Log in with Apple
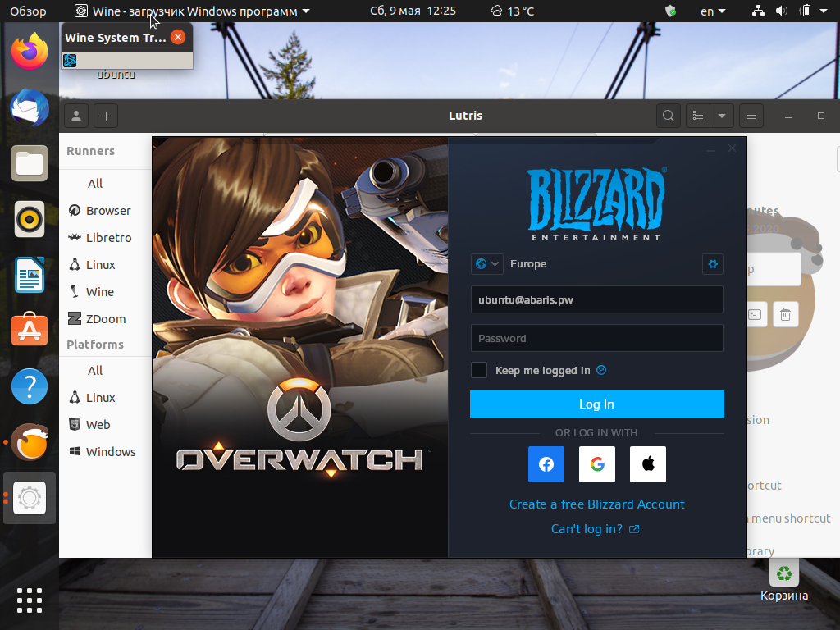The height and width of the screenshot is (630, 840). coord(648,464)
